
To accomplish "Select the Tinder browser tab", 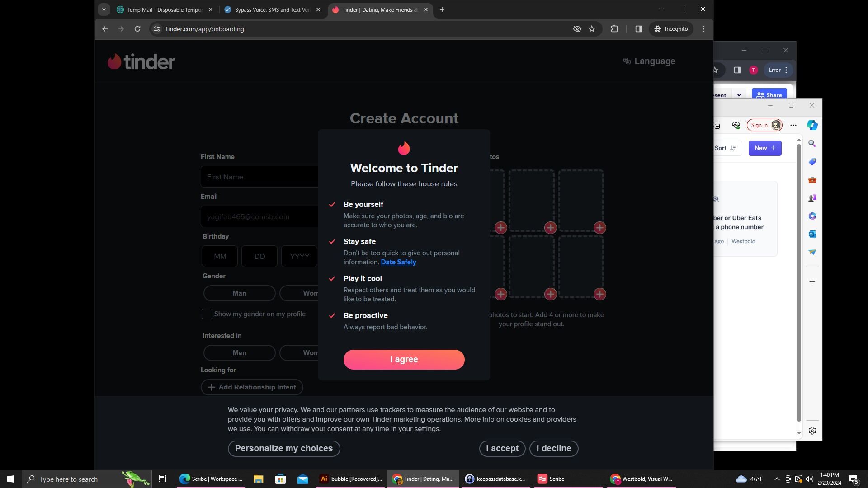I will tap(380, 9).
